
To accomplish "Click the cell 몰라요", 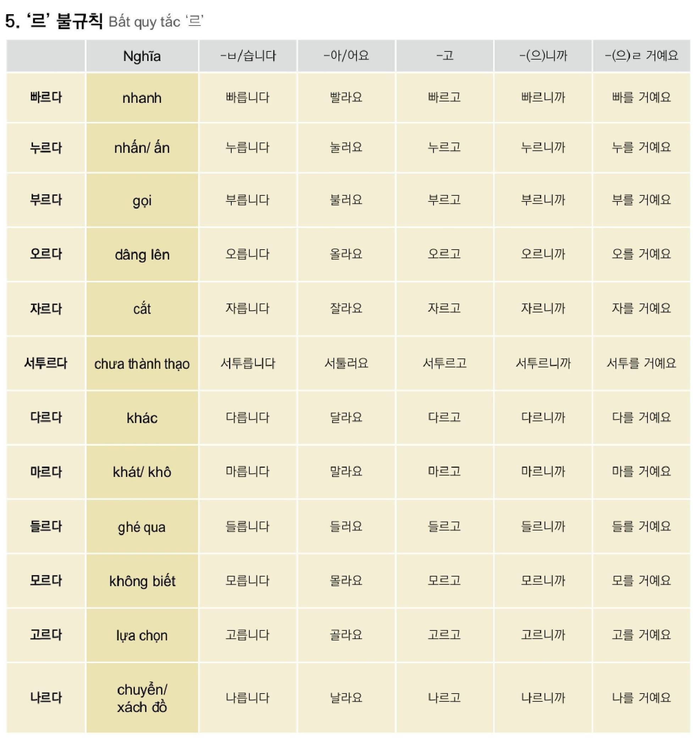I will click(x=346, y=580).
